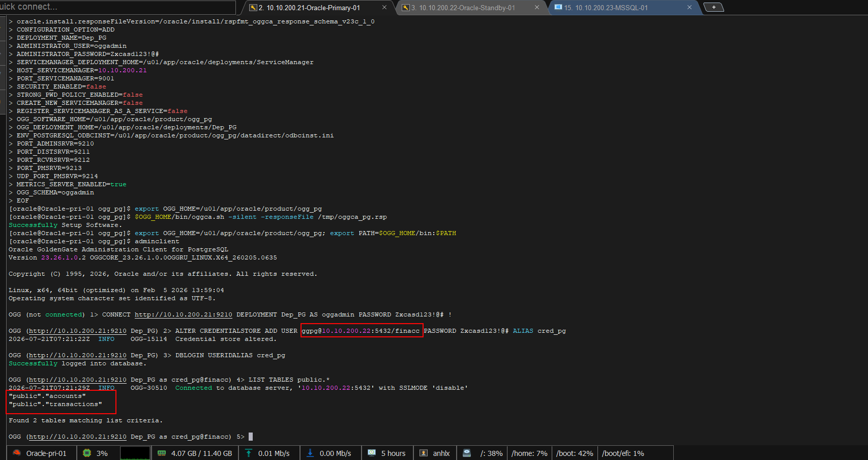Open the URL link in the DBLOGIN prompt line
The height and width of the screenshot is (460, 868).
tap(78, 355)
